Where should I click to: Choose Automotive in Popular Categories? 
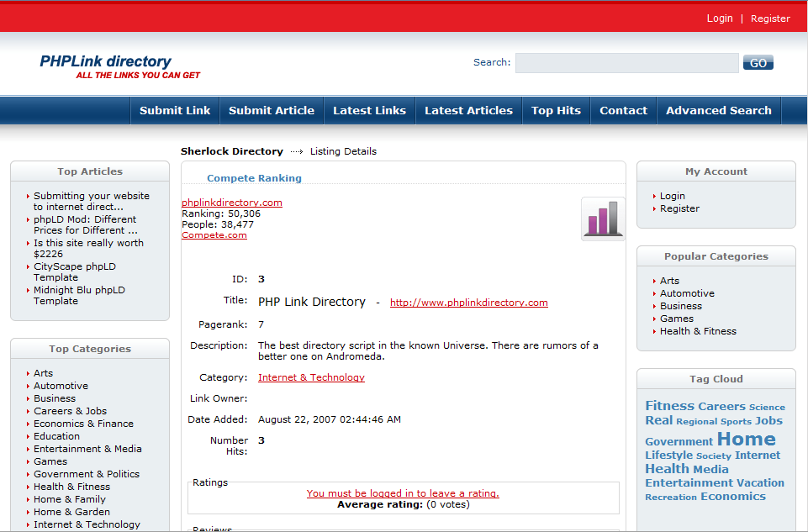pos(687,293)
